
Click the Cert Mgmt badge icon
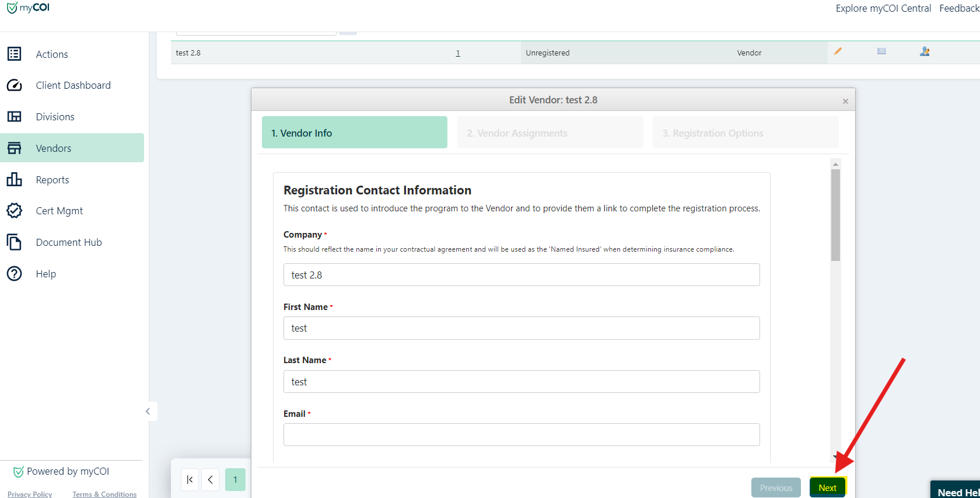[x=14, y=211]
